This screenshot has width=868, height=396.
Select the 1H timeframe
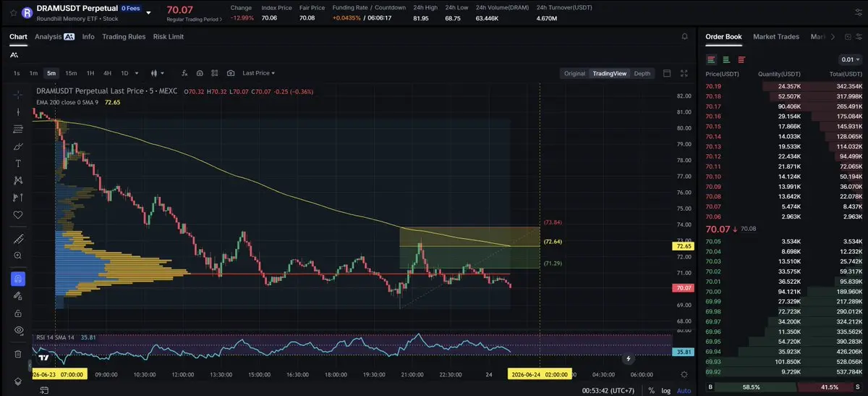coord(90,73)
